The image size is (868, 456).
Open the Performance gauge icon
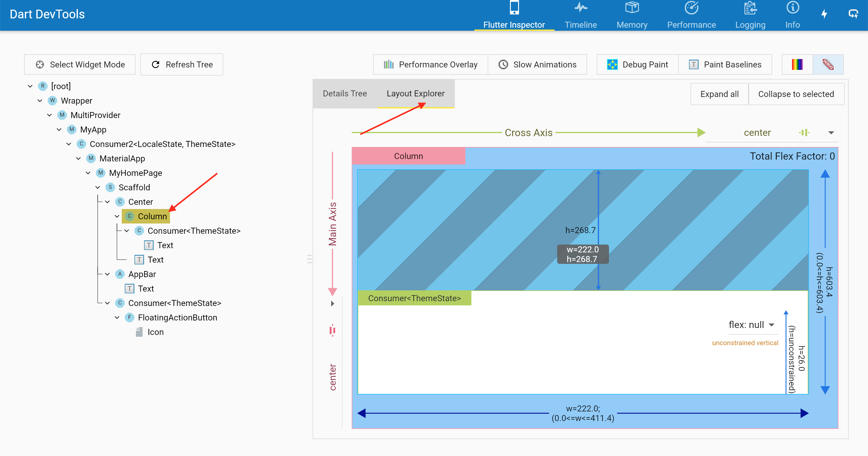[691, 8]
